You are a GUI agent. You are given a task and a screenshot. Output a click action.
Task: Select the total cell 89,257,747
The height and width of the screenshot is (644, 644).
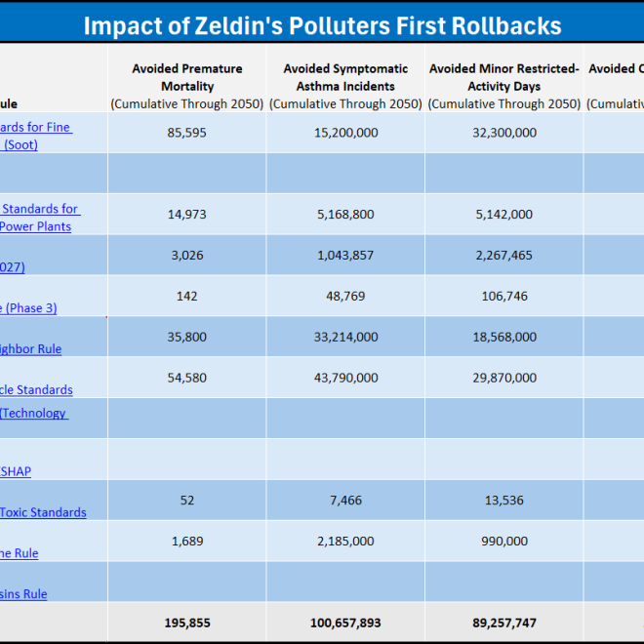[503, 623]
